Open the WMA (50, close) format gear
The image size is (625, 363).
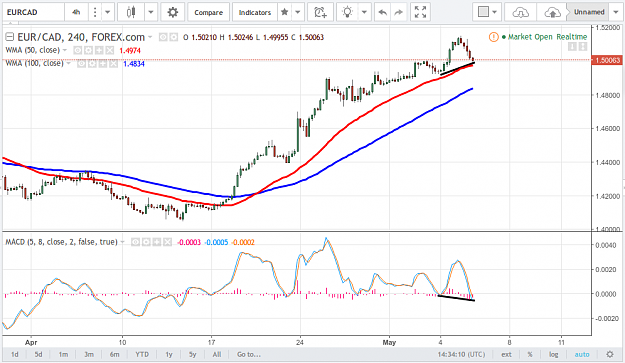88,50
